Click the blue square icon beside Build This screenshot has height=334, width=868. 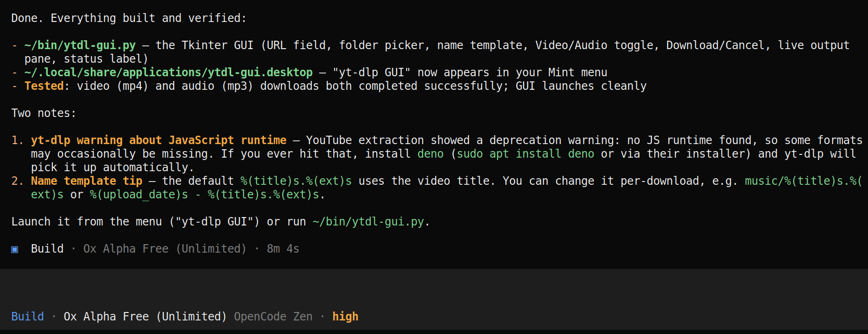point(15,249)
